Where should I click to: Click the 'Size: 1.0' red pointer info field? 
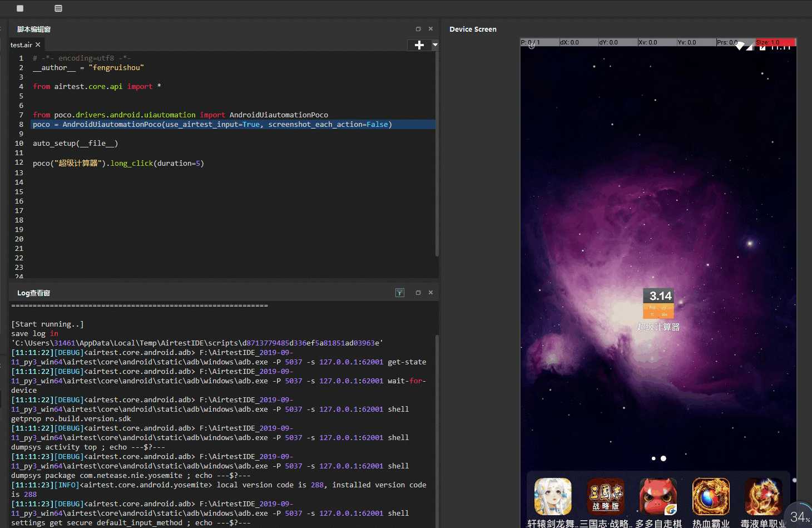tap(776, 42)
